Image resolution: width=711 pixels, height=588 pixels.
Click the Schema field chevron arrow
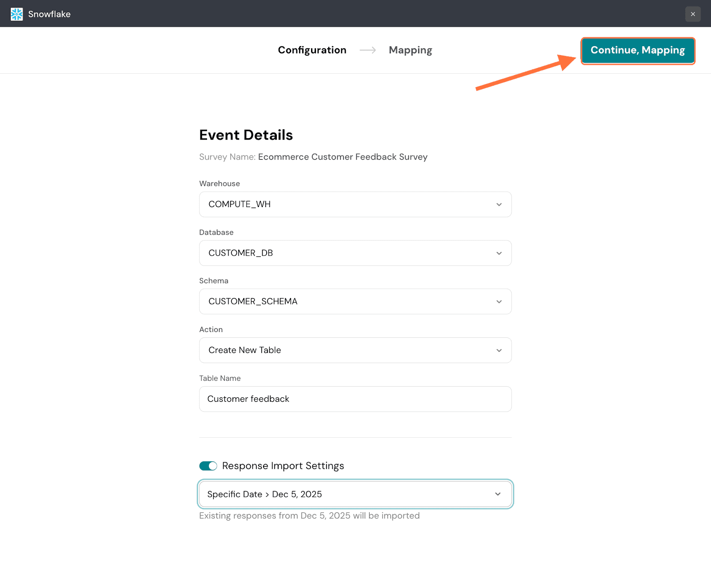(499, 302)
